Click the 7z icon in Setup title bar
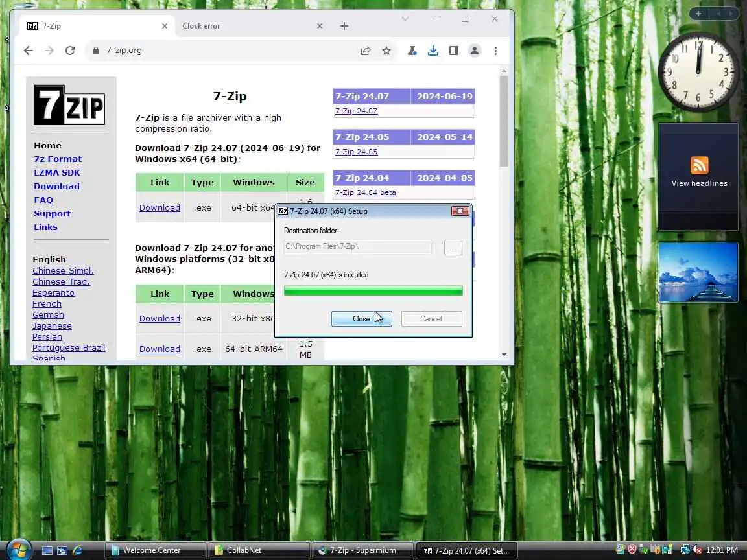Screen dimensions: 747x560 tap(283, 211)
